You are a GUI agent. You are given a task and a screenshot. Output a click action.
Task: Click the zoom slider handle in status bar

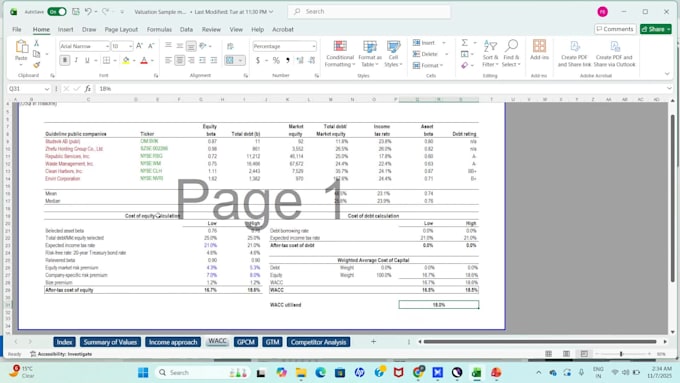[621, 354]
